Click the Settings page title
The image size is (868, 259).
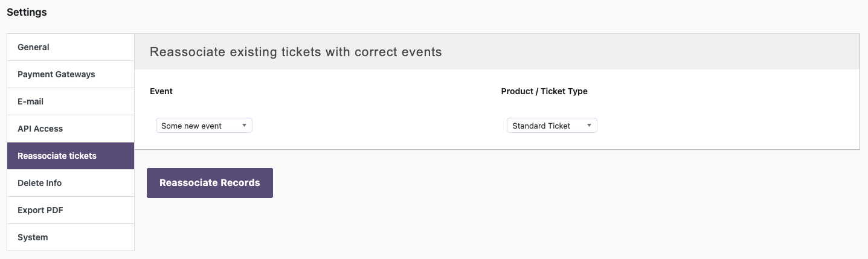point(27,12)
